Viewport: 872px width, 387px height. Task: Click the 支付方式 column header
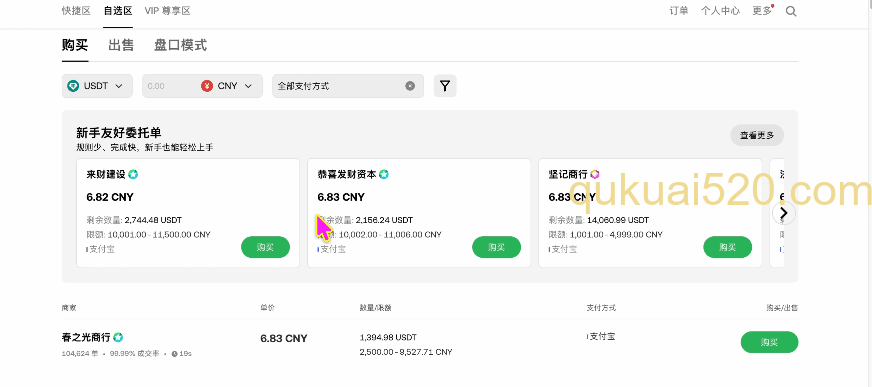[601, 307]
